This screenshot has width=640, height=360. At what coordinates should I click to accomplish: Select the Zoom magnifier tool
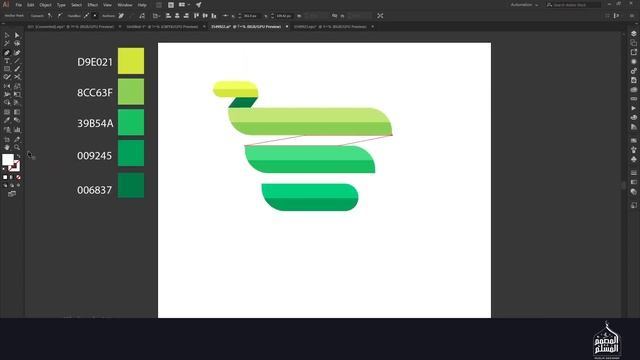click(17, 147)
